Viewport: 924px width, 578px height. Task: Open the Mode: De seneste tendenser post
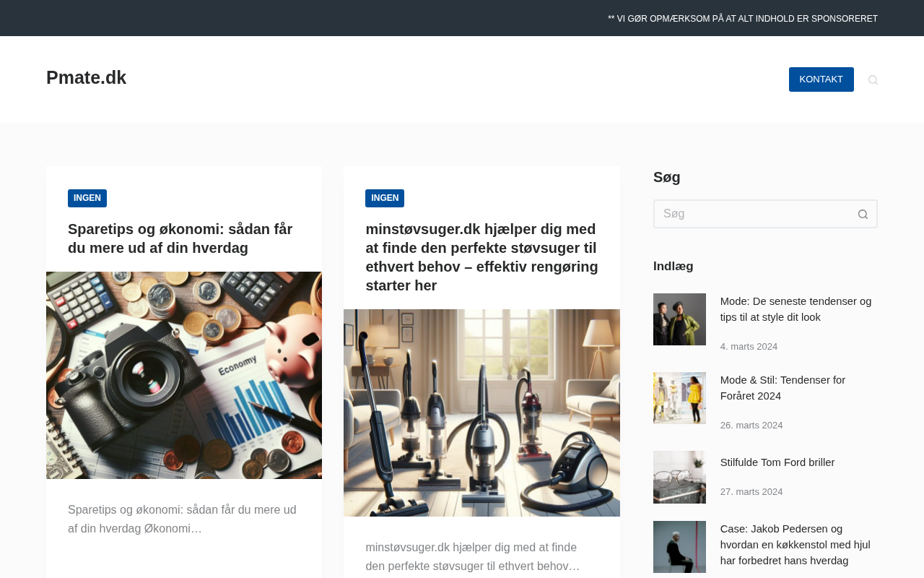click(x=796, y=309)
